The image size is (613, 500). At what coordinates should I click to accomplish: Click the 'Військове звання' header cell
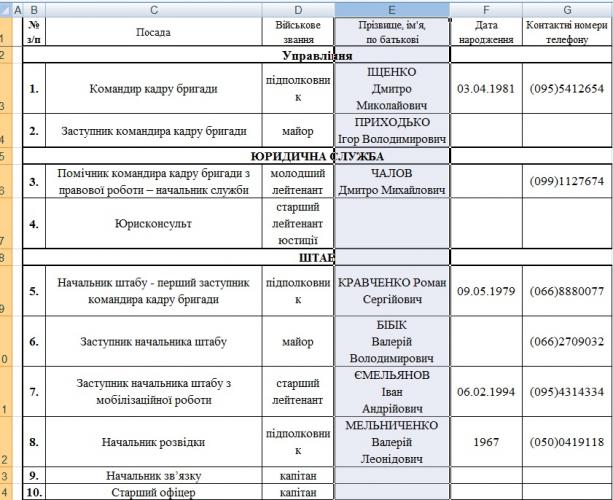pyautogui.click(x=300, y=31)
